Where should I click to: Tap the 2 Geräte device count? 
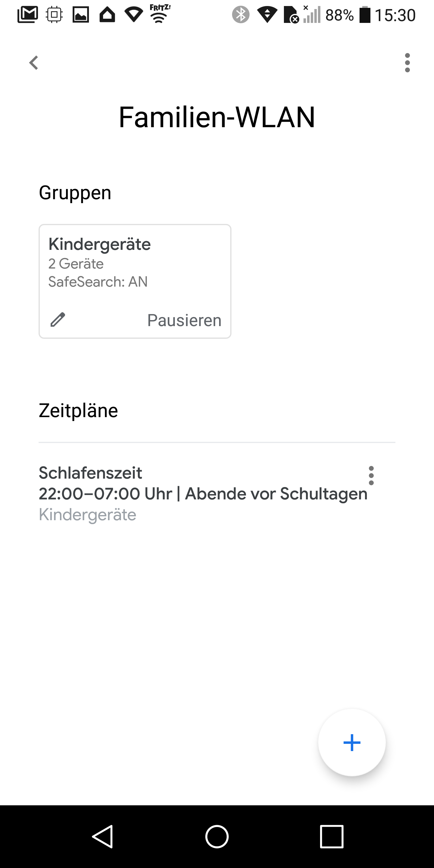click(76, 263)
